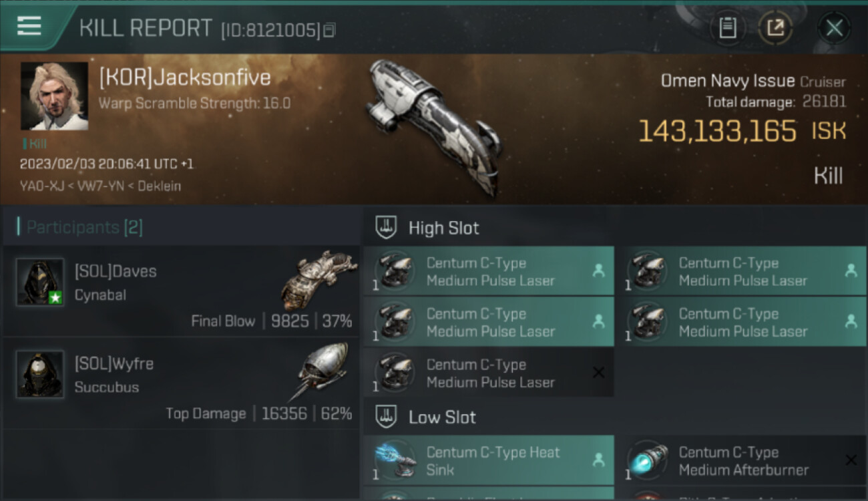Select the Centum C-Type Heat Sink module
This screenshot has height=501, width=868.
pyautogui.click(x=489, y=460)
